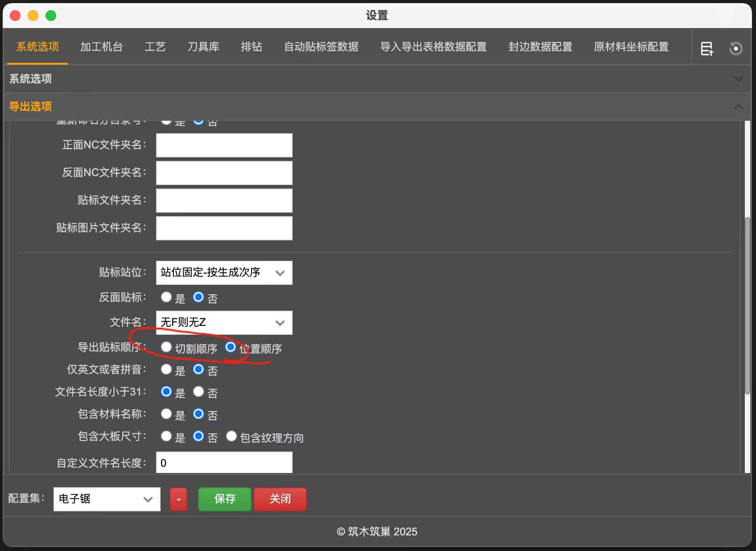Open the 文件名 dropdown
Image resolution: width=756 pixels, height=551 pixels.
pyautogui.click(x=224, y=322)
